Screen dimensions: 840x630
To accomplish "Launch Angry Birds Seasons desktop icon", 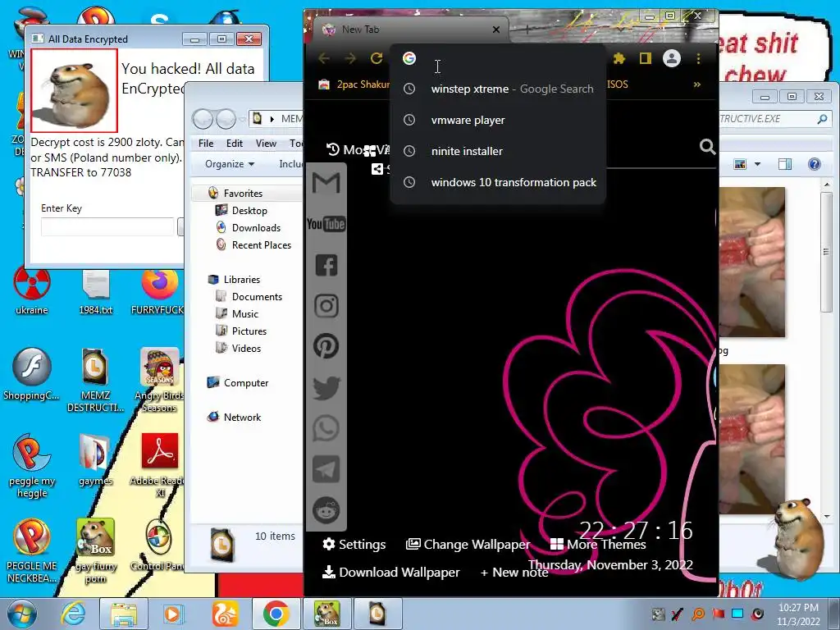I will pyautogui.click(x=159, y=381).
